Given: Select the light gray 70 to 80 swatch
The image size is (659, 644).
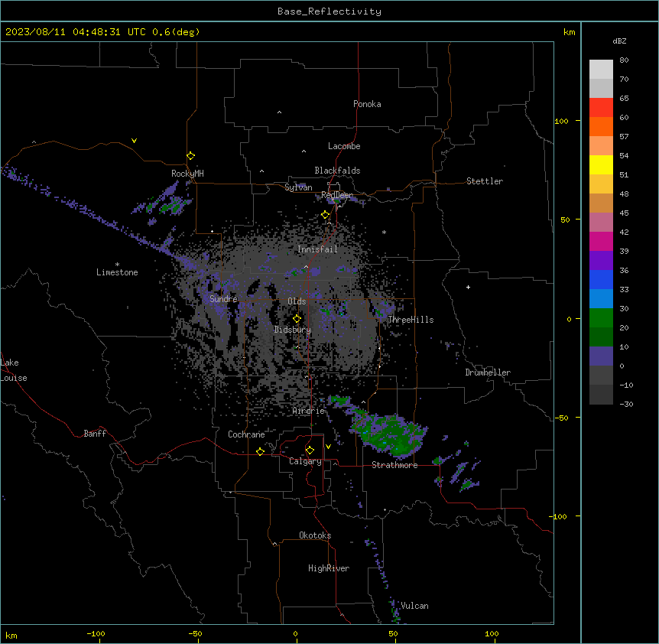Looking at the screenshot, I should point(601,70).
